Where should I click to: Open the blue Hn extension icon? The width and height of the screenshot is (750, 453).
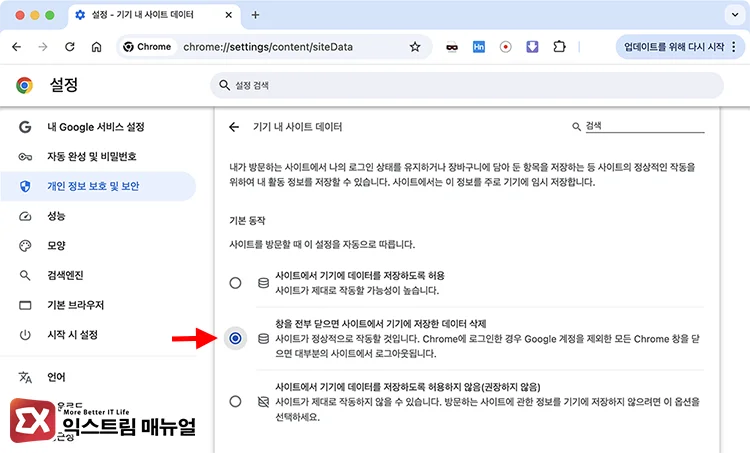pyautogui.click(x=479, y=47)
